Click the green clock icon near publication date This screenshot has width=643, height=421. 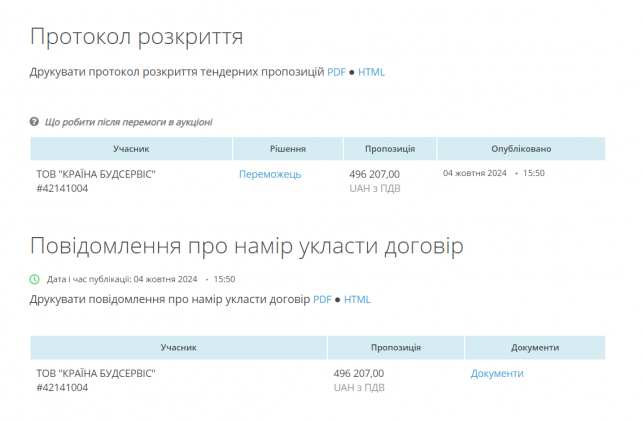click(35, 279)
